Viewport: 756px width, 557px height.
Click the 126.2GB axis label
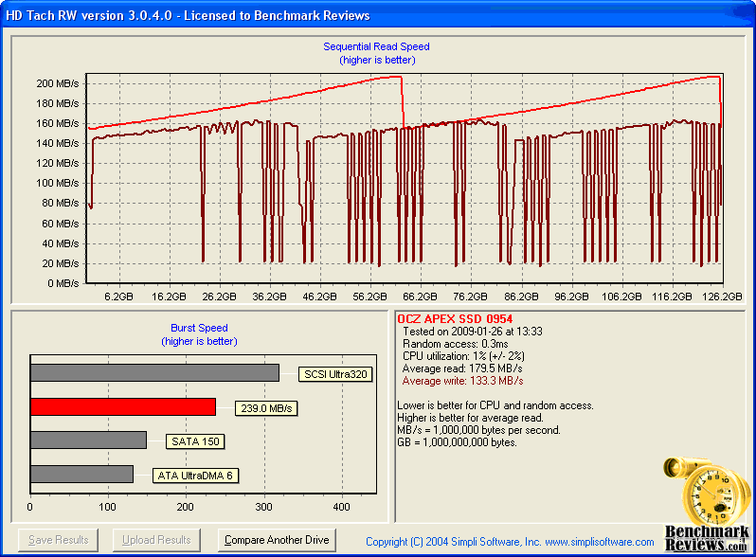722,296
